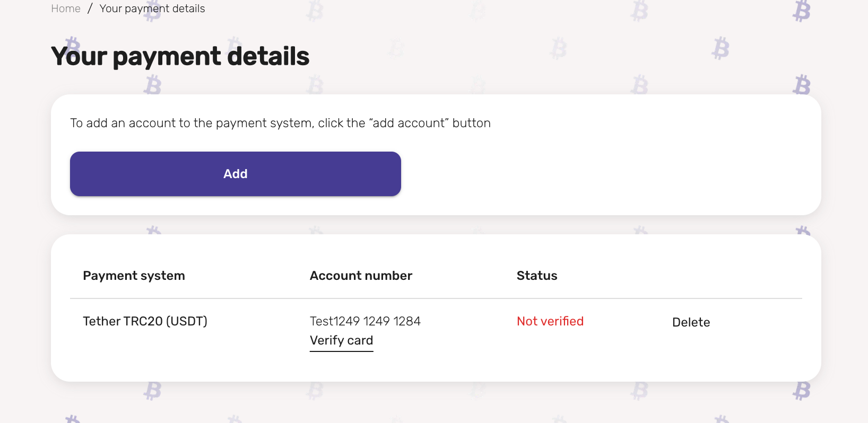Image resolution: width=868 pixels, height=423 pixels.
Task: Click the 'Your payment details' page heading
Action: coord(180,56)
